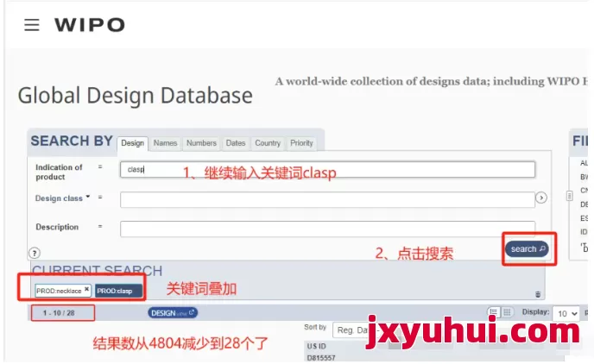The image size is (594, 364).
Task: Click the small icon at current search panel corner
Action: pyautogui.click(x=538, y=294)
